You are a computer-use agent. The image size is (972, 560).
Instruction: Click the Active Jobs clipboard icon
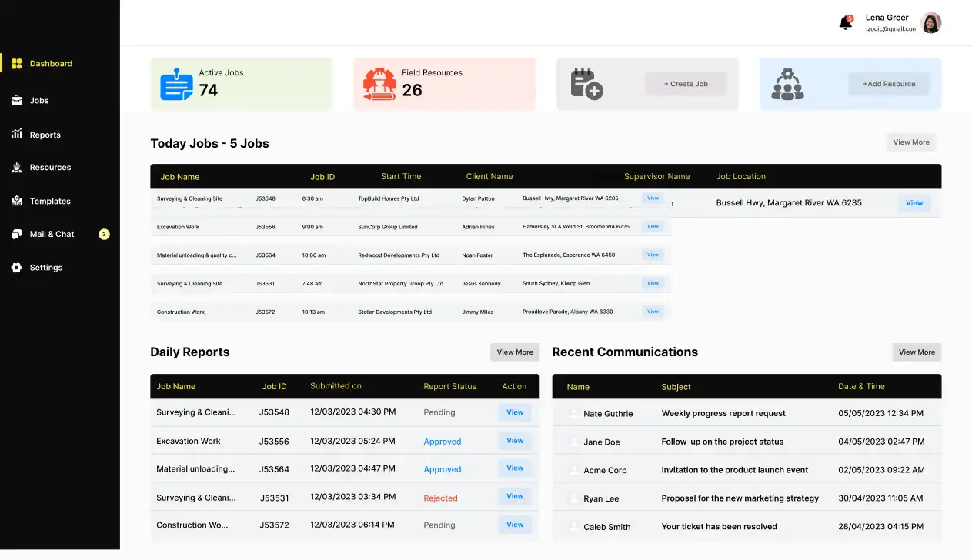coord(176,85)
